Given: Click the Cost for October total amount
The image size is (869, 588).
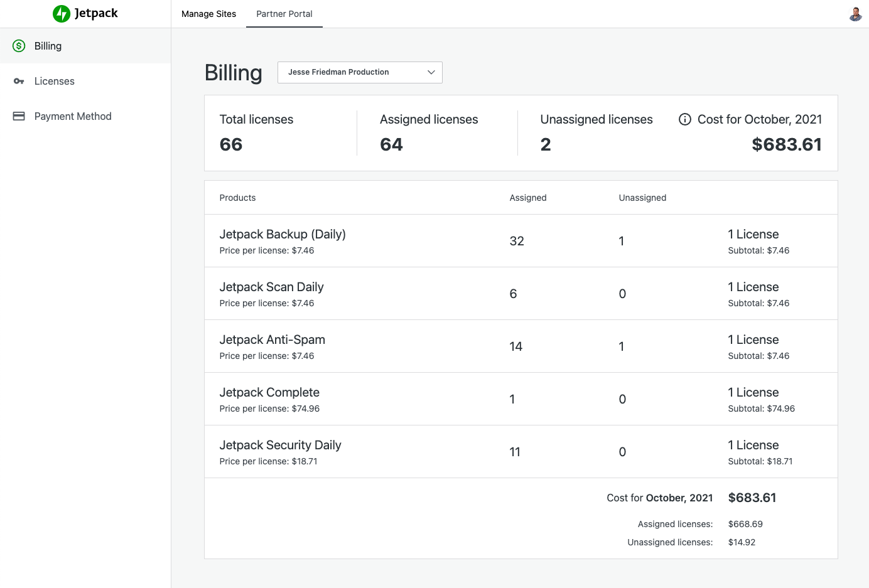Looking at the screenshot, I should click(787, 144).
